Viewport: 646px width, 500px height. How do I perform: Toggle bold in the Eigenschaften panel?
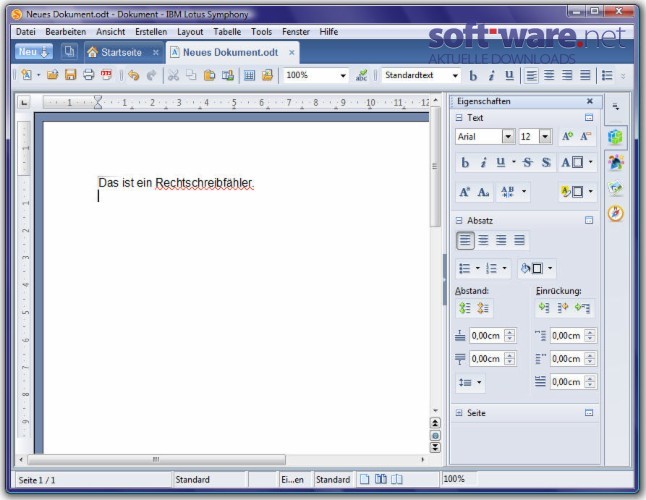tap(465, 163)
